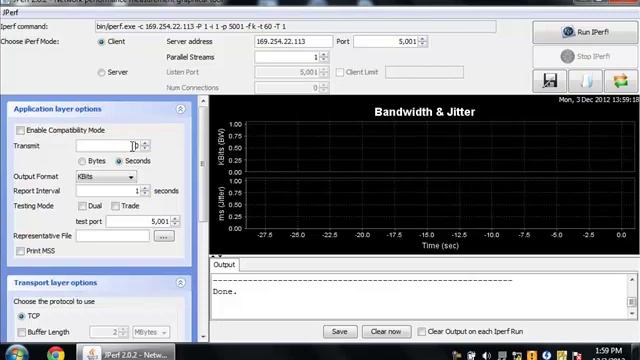This screenshot has height=360, width=640.
Task: Click the output area scroll-down arrow
Action: (632, 314)
